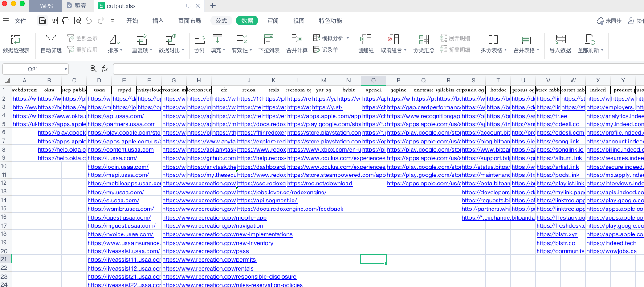
Task: Select the 'tesla' header cell
Action: coord(273,90)
